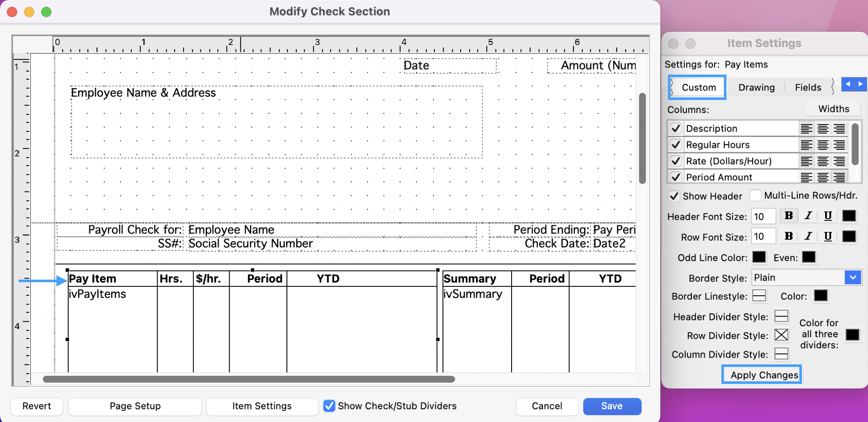The width and height of the screenshot is (868, 422).
Task: Uncheck the Show Header checkbox
Action: click(674, 196)
